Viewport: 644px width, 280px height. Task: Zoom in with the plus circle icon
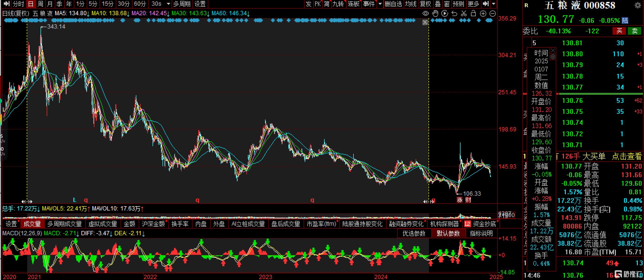coord(483,14)
